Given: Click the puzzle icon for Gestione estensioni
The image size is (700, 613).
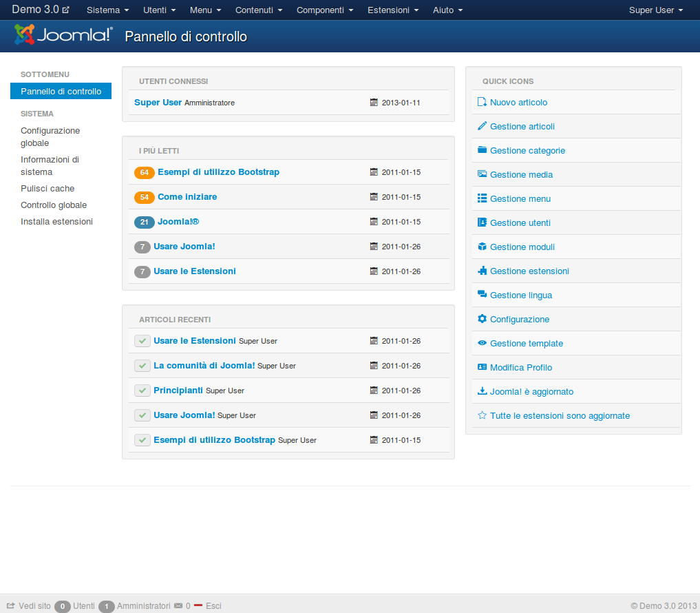Looking at the screenshot, I should [482, 271].
